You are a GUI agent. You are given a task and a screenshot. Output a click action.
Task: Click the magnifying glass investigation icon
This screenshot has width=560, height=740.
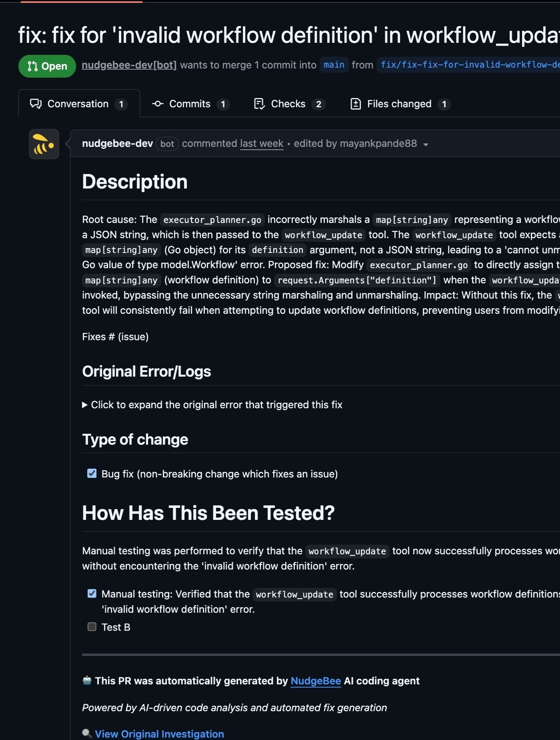(x=87, y=733)
